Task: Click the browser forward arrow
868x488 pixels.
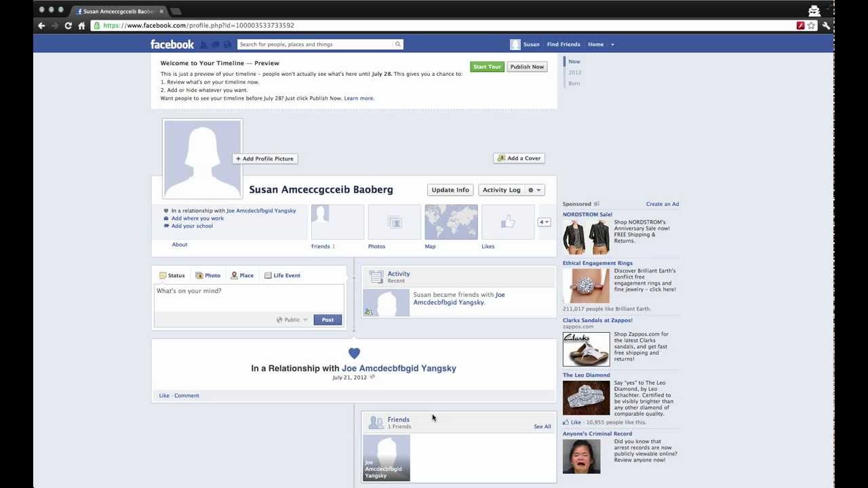Action: coord(54,26)
